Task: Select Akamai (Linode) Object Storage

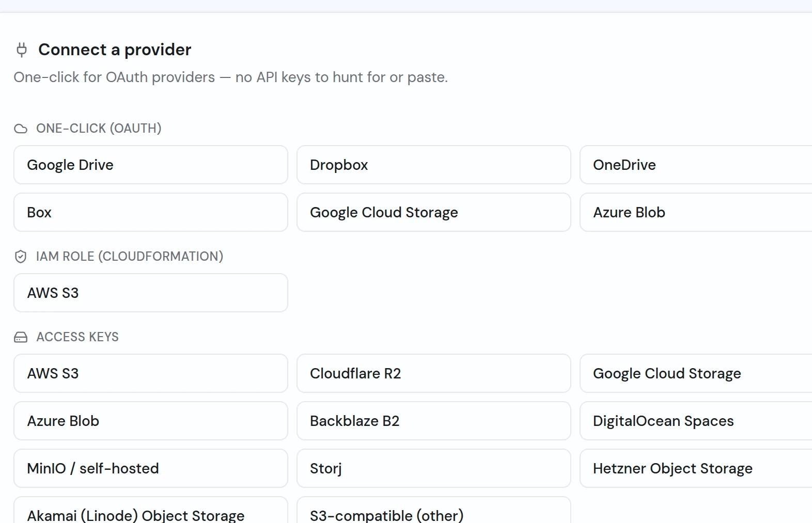Action: (x=151, y=510)
